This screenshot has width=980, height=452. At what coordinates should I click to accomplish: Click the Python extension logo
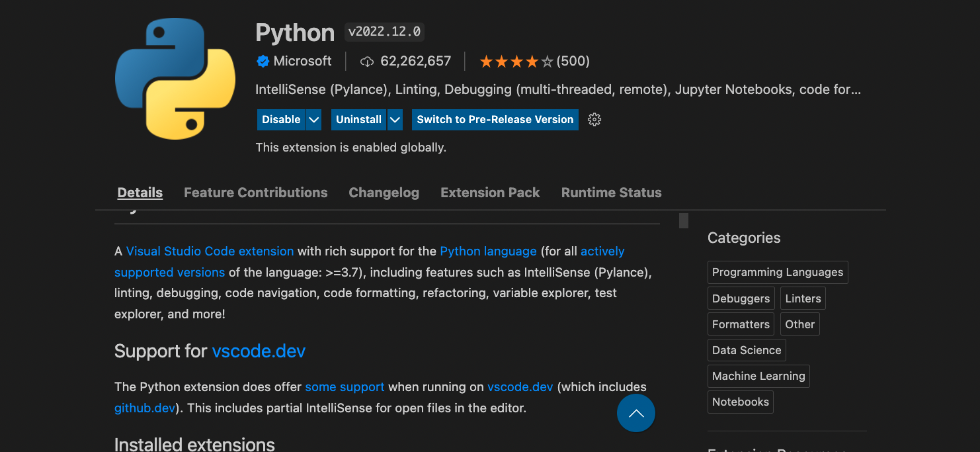tap(175, 79)
